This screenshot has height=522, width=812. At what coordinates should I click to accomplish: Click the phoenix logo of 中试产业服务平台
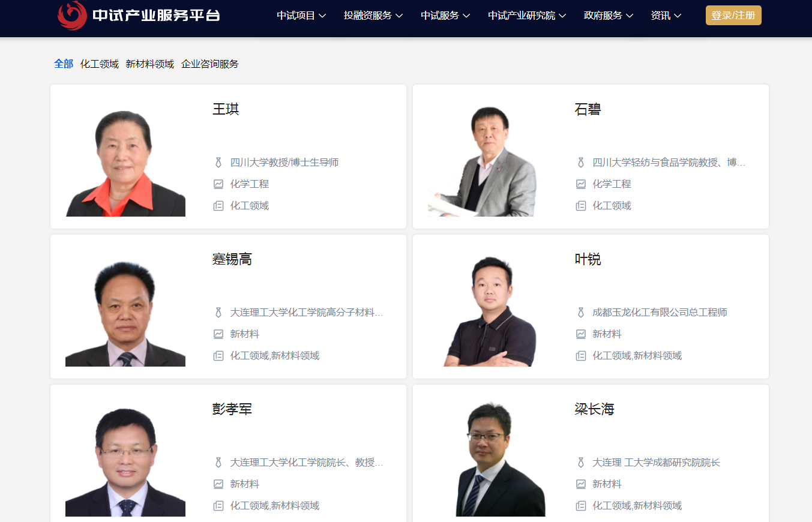click(x=72, y=16)
